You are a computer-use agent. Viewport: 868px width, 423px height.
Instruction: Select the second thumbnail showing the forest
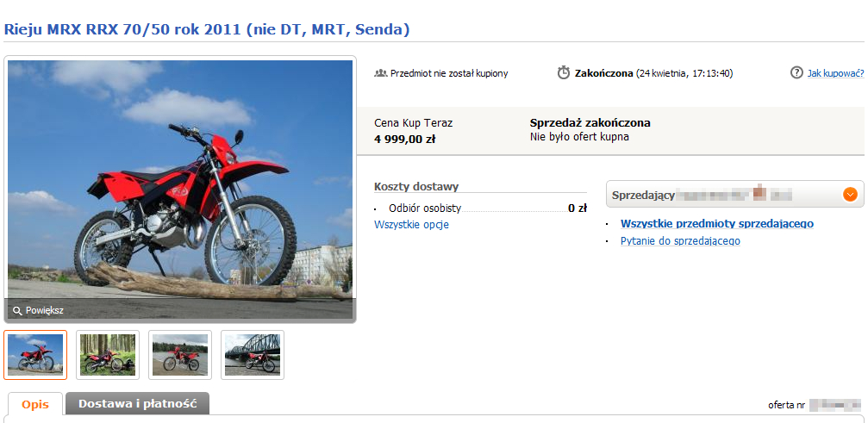pyautogui.click(x=108, y=354)
